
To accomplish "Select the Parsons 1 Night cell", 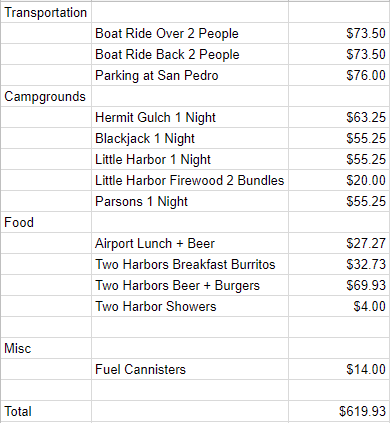I will [x=190, y=201].
